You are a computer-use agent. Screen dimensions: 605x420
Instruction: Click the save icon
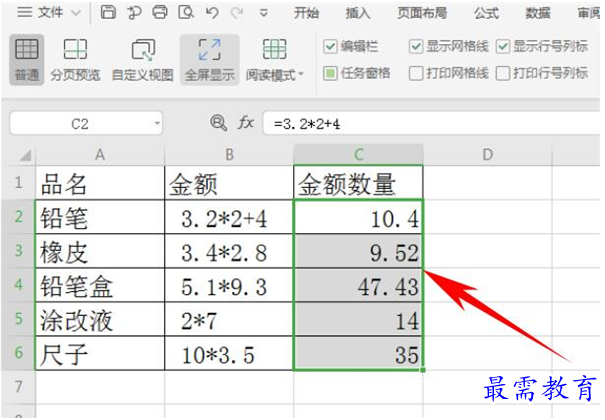point(108,12)
